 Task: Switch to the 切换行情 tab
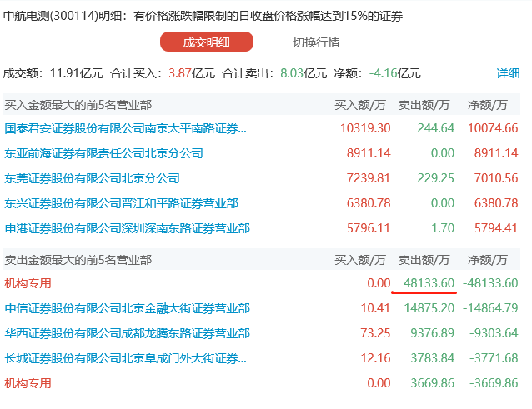[x=316, y=42]
